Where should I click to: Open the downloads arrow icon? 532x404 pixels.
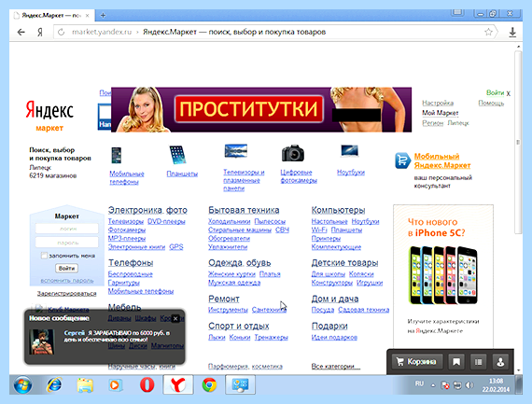pos(512,33)
